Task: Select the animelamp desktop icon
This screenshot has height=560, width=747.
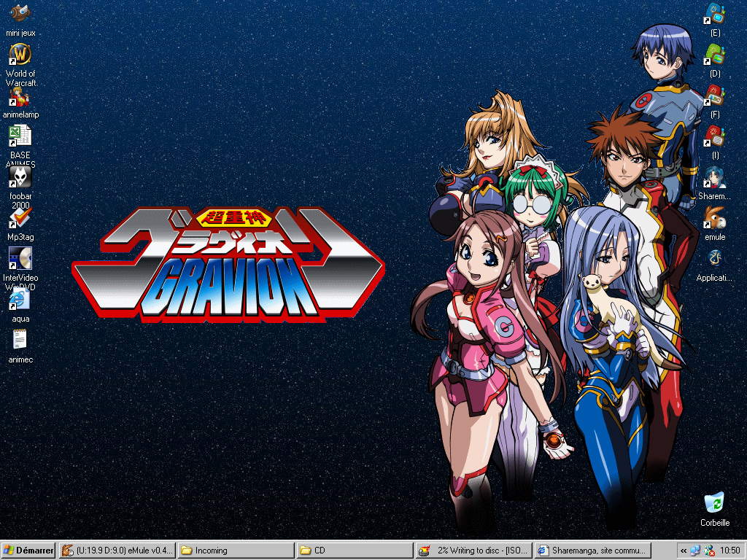Action: point(20,103)
